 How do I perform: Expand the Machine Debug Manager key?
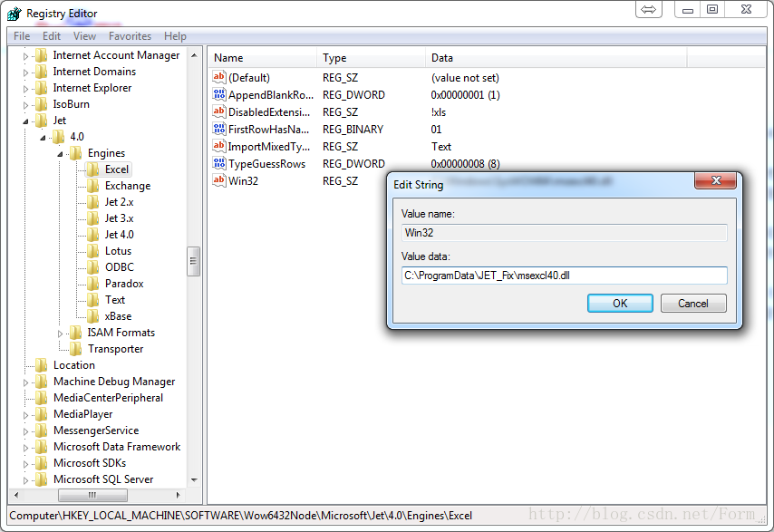(x=25, y=382)
